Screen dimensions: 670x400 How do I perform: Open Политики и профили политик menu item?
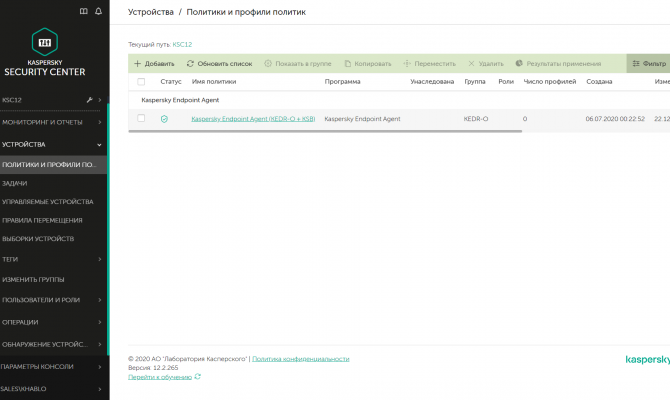coord(53,165)
